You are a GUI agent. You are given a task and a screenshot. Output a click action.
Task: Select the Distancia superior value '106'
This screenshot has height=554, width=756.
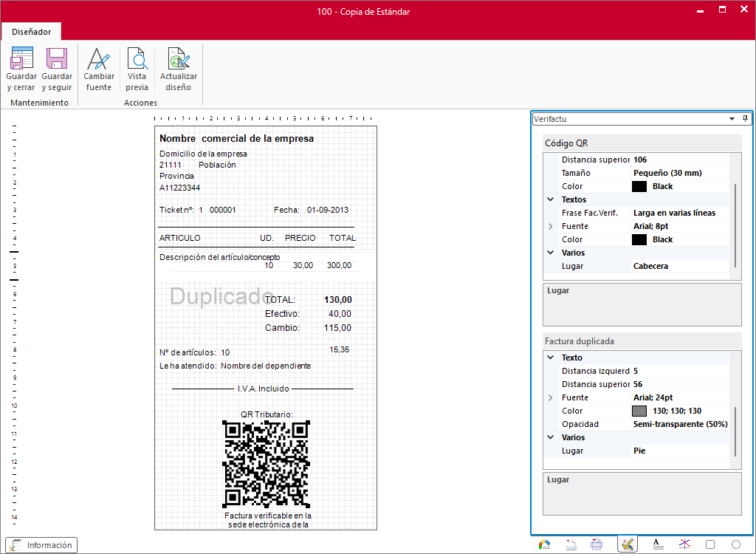pyautogui.click(x=640, y=160)
